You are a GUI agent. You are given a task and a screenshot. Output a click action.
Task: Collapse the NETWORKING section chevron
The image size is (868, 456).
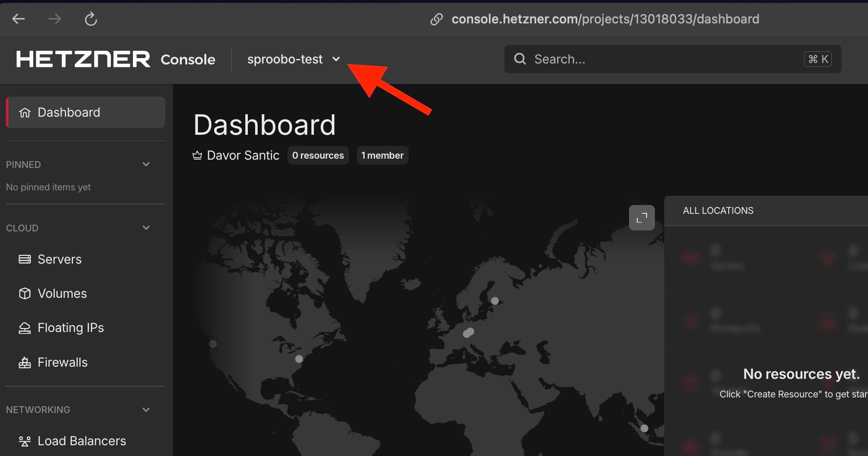click(x=146, y=410)
